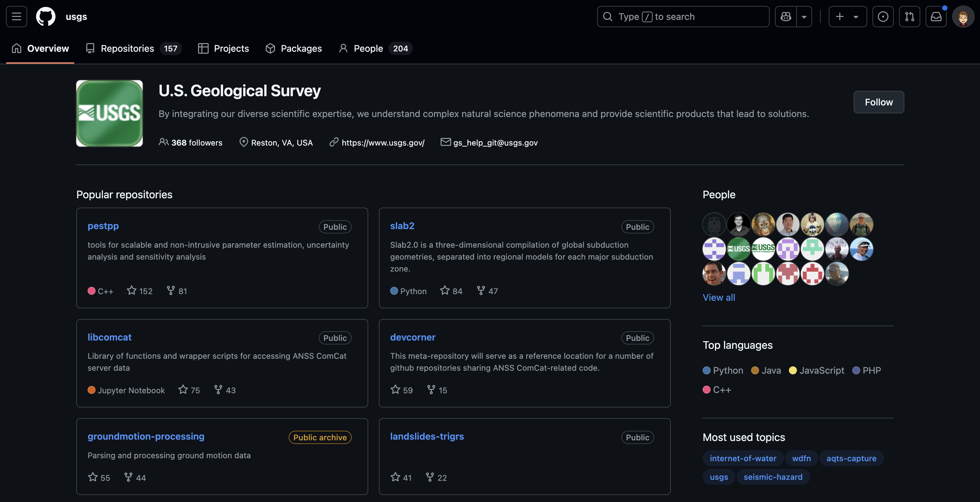View pestpp stargazers star icon 152
Image resolution: width=980 pixels, height=502 pixels.
point(140,291)
